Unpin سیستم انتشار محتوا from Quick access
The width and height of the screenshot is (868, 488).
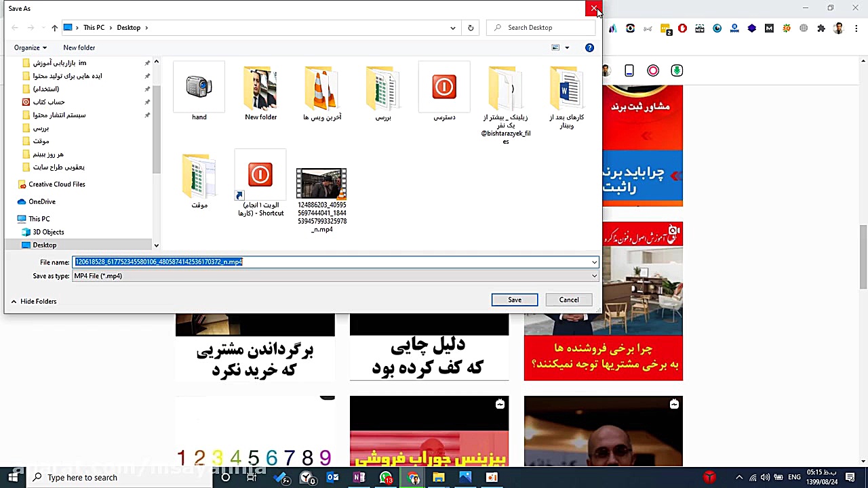[147, 115]
